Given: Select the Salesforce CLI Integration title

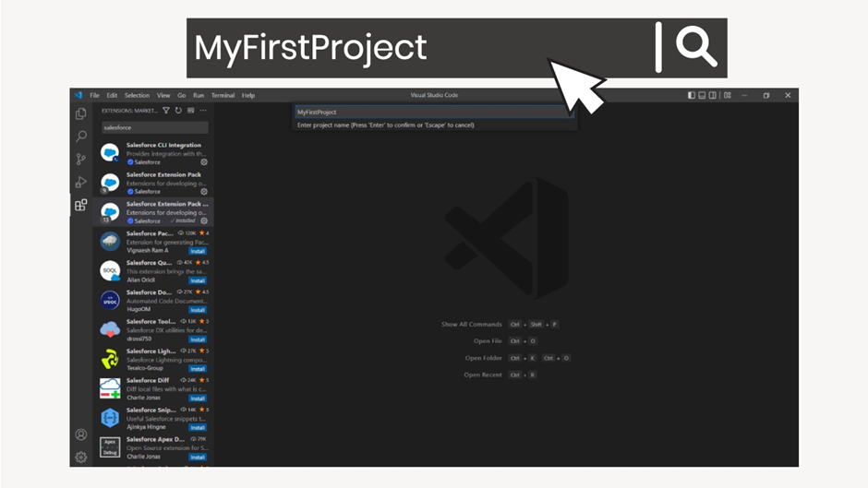Looking at the screenshot, I should pyautogui.click(x=163, y=145).
